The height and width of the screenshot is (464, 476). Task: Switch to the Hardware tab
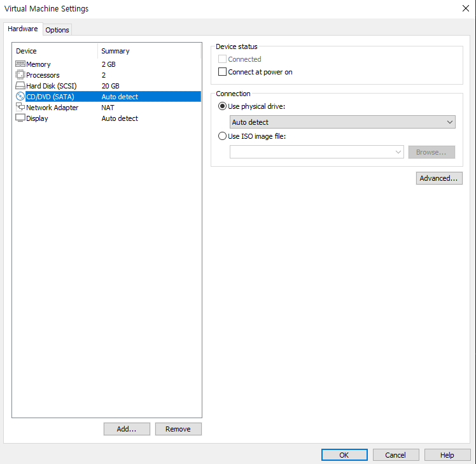click(23, 29)
